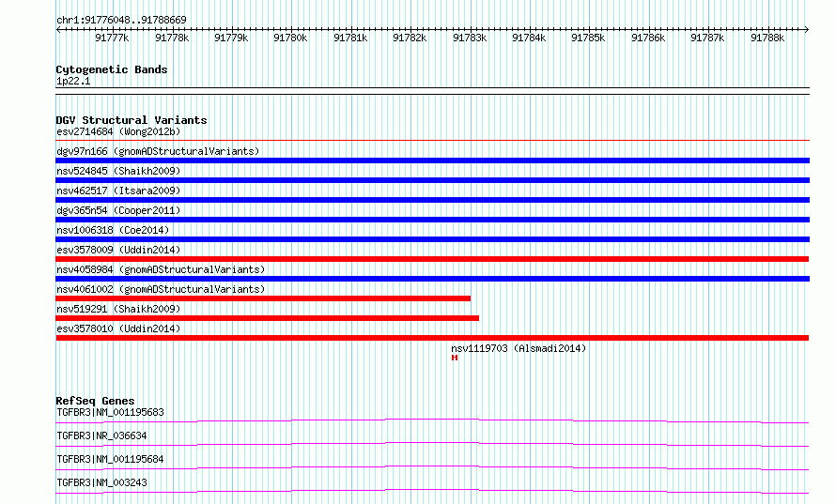This screenshot has width=836, height=504.
Task: Click the blue bar under nsv462517
Action: (x=432, y=200)
